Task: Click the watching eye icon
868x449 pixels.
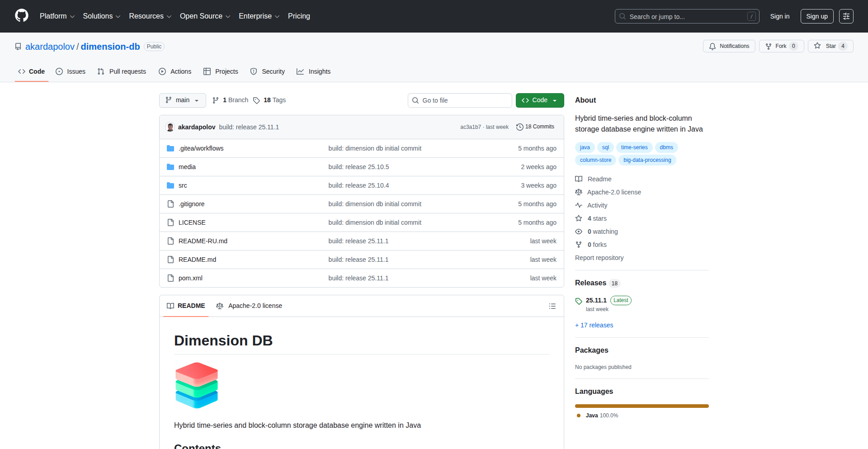Action: point(579,232)
